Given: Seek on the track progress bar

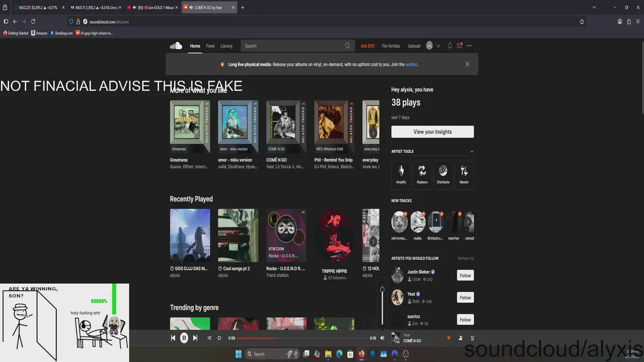Looking at the screenshot, I should click(x=302, y=338).
